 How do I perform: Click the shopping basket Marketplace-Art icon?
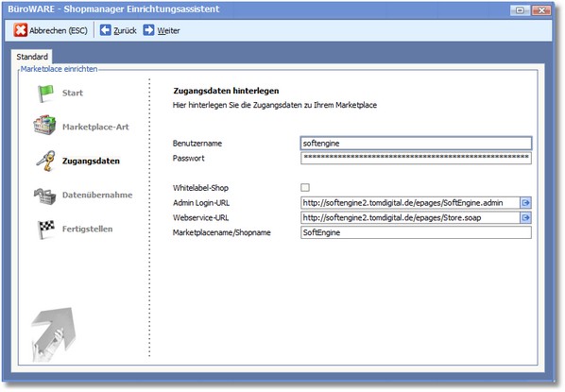(x=44, y=126)
